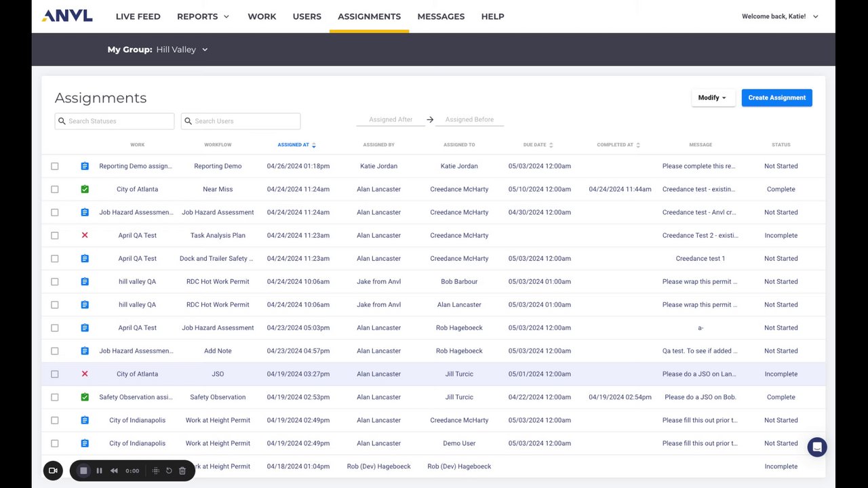Screen dimensions: 868x488
Task: Tick checkbox for Bob Barbour's Hot Work Permit row
Action: click(55, 281)
